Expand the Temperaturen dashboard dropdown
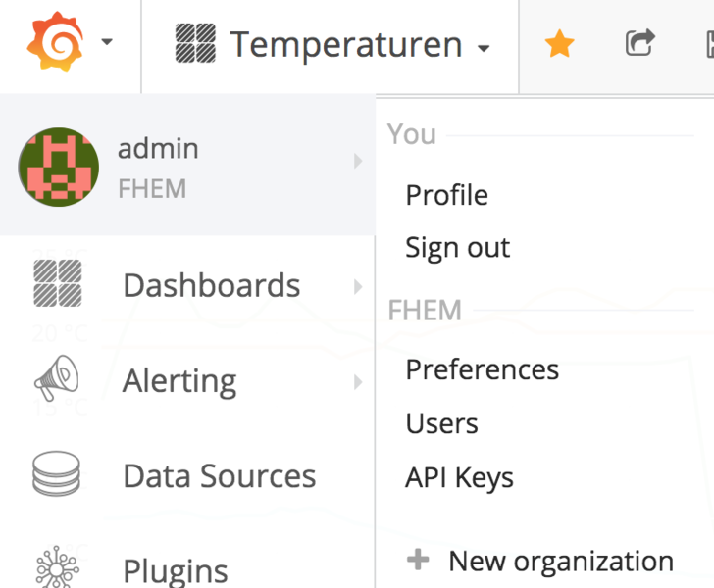The width and height of the screenshot is (714, 588). [x=484, y=48]
